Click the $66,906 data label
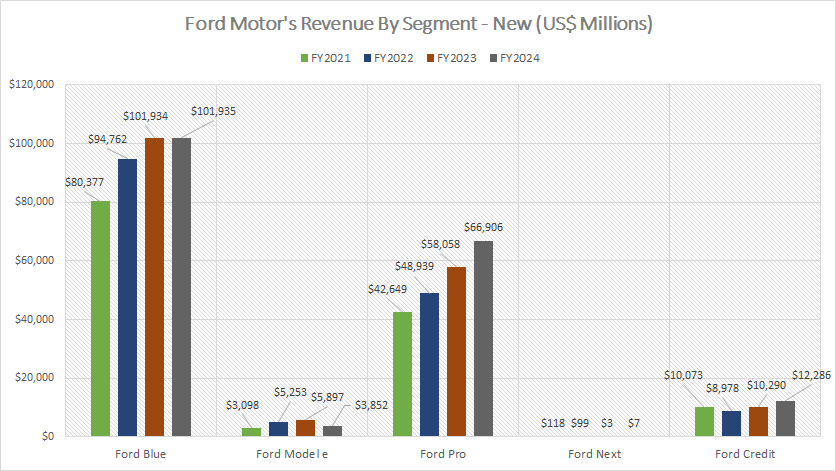Screen dimensions: 836x471 (x=484, y=227)
